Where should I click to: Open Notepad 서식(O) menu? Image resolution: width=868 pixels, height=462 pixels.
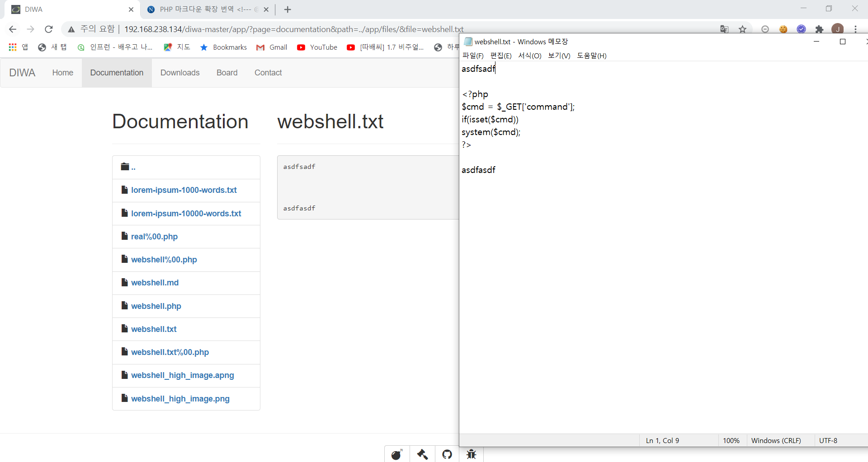pyautogui.click(x=530, y=56)
